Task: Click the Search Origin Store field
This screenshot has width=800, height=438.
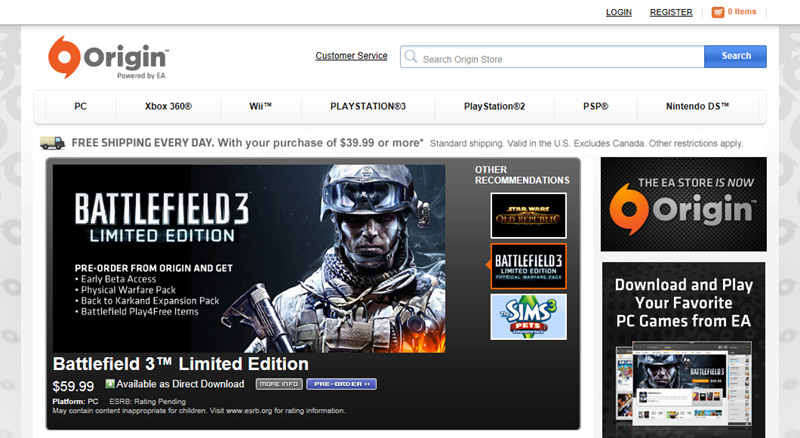Action: [x=552, y=57]
